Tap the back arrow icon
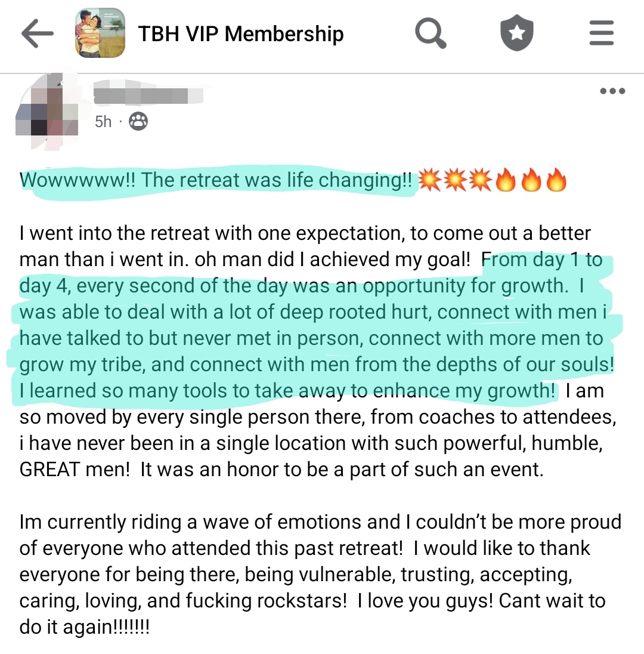Viewport: 644px width, 654px height. click(x=37, y=34)
